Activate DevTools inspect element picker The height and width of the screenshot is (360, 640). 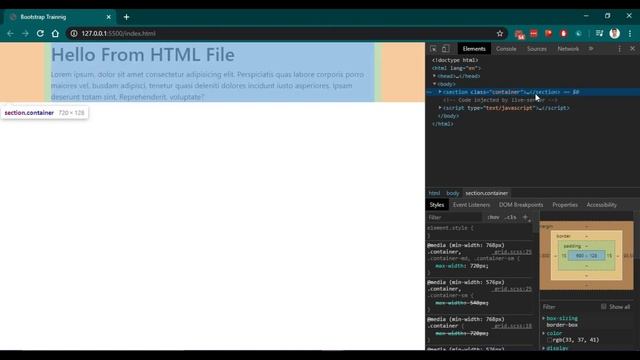[x=433, y=49]
